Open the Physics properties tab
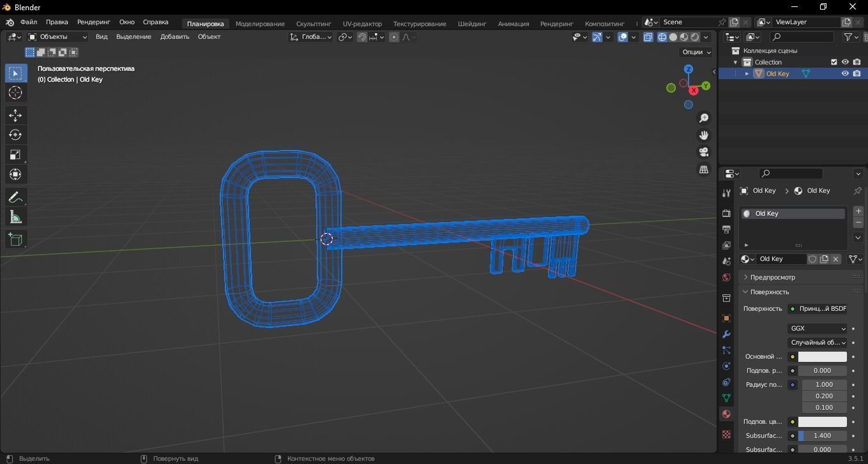The image size is (868, 464). (x=726, y=366)
